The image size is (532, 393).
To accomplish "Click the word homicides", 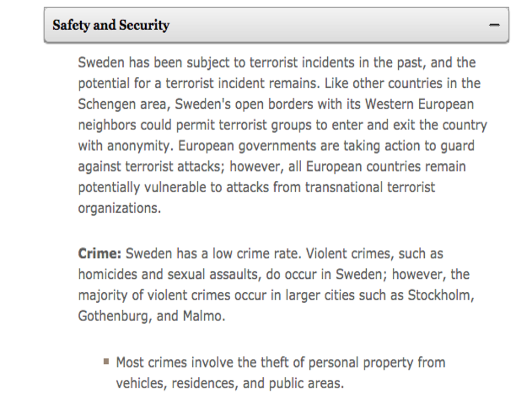I will point(108,274).
